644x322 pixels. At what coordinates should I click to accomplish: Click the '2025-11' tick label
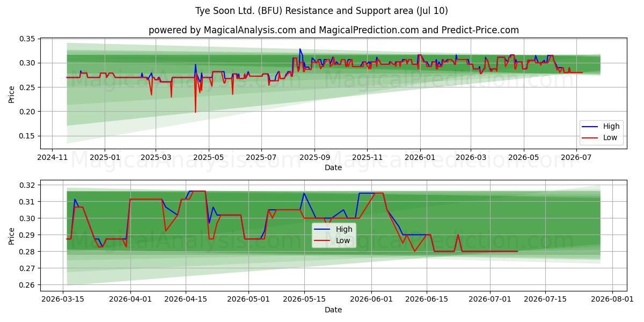click(x=367, y=158)
